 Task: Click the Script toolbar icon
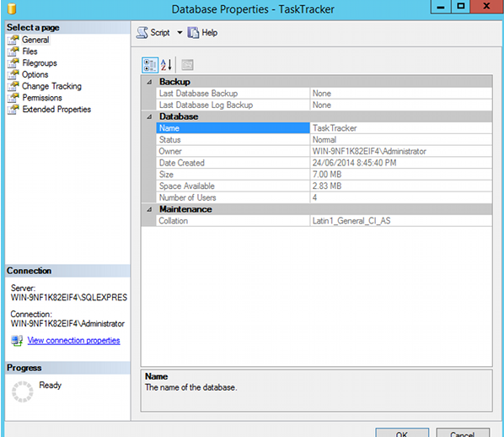(142, 33)
